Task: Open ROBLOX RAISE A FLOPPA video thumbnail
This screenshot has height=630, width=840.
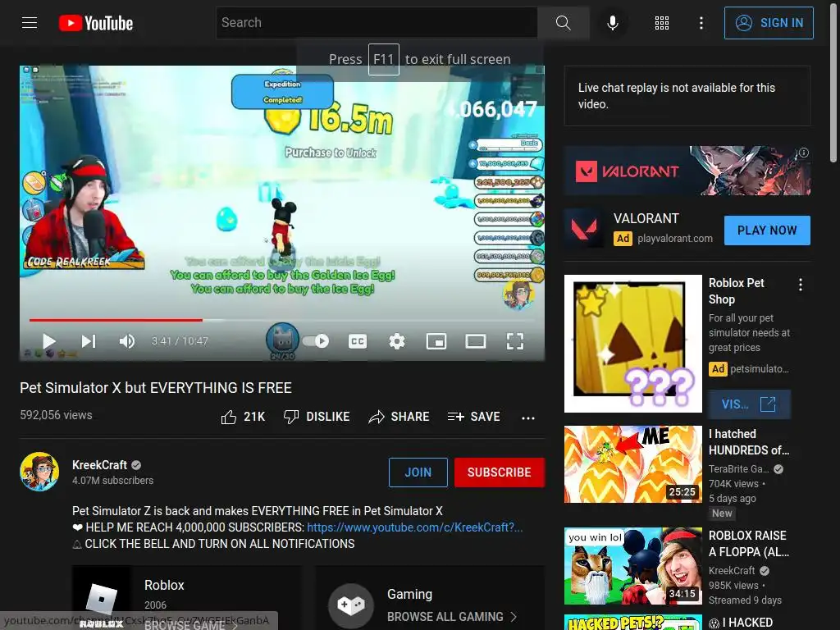Action: pyautogui.click(x=632, y=566)
